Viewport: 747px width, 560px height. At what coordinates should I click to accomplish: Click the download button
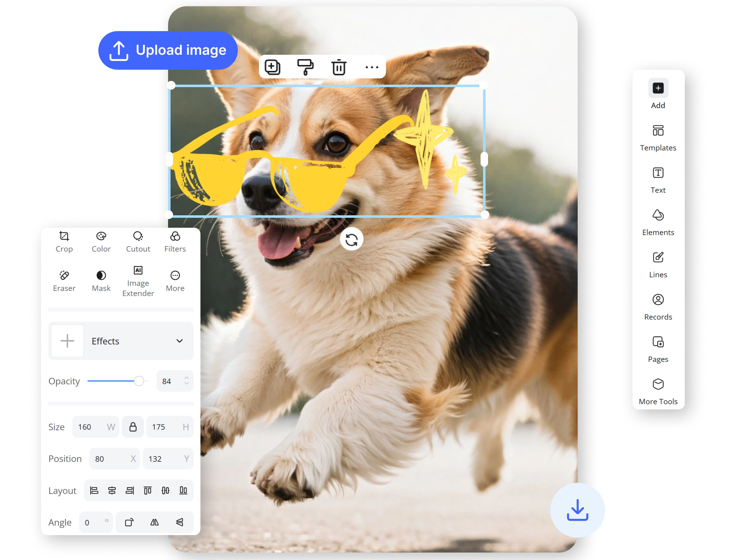(x=577, y=510)
